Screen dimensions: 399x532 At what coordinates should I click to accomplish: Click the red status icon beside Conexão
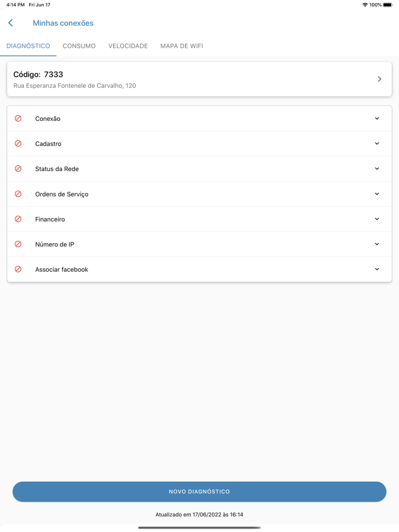(x=18, y=118)
